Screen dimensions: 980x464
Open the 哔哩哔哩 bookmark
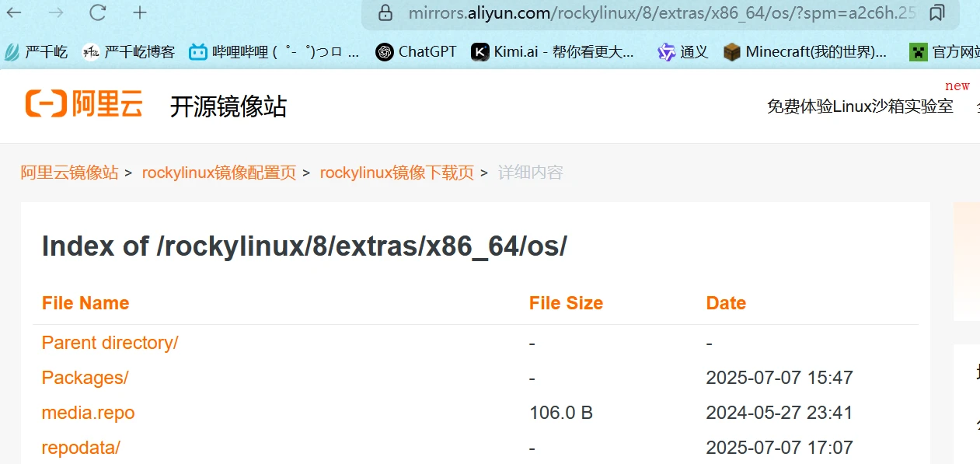click(275, 52)
